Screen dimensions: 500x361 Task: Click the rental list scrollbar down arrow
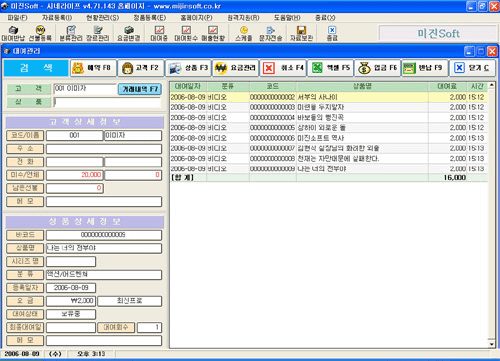[x=492, y=344]
